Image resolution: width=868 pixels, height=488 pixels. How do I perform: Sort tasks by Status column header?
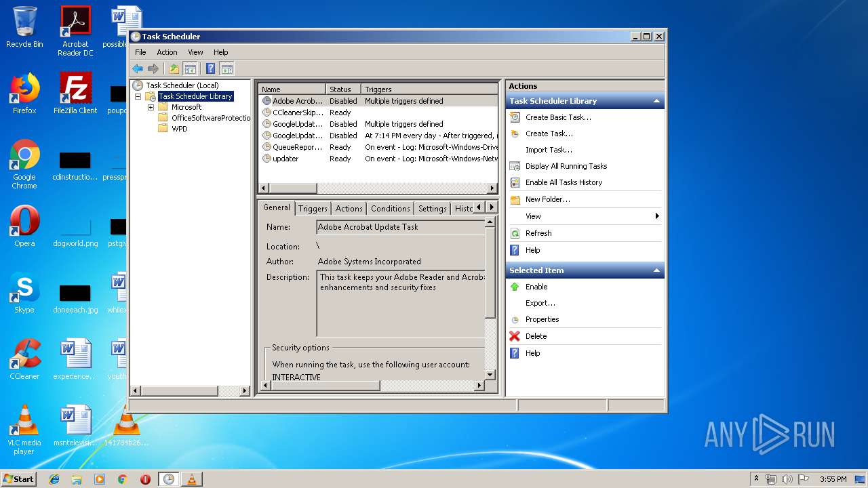pyautogui.click(x=343, y=89)
